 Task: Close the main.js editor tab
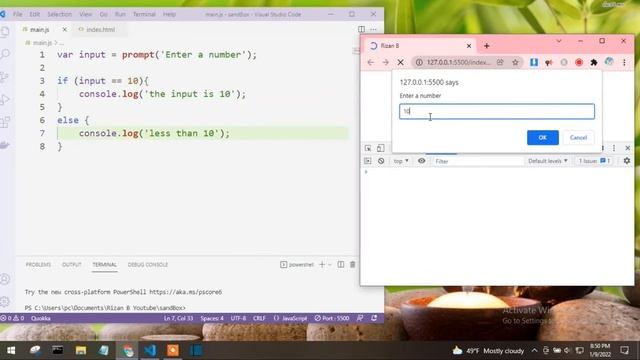click(64, 29)
